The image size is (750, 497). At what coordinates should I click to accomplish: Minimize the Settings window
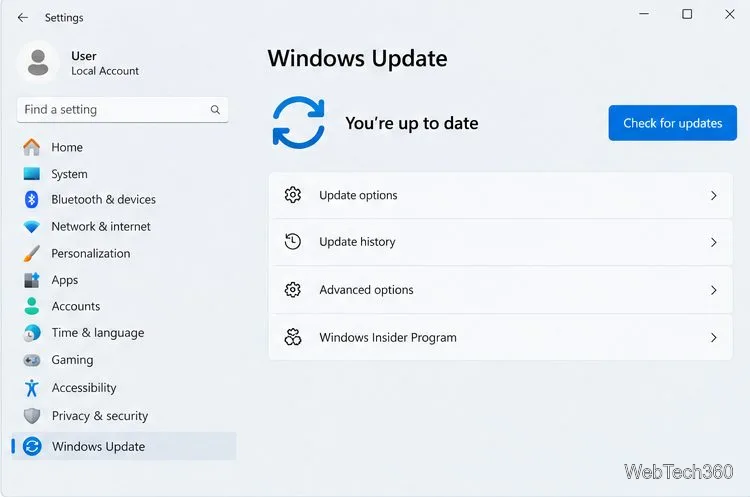(644, 14)
